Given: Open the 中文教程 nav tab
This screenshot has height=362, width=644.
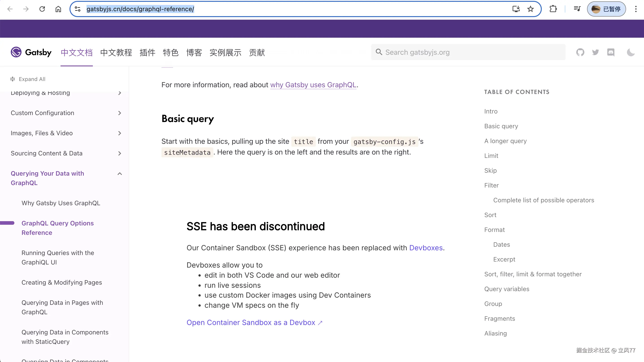Looking at the screenshot, I should [116, 52].
